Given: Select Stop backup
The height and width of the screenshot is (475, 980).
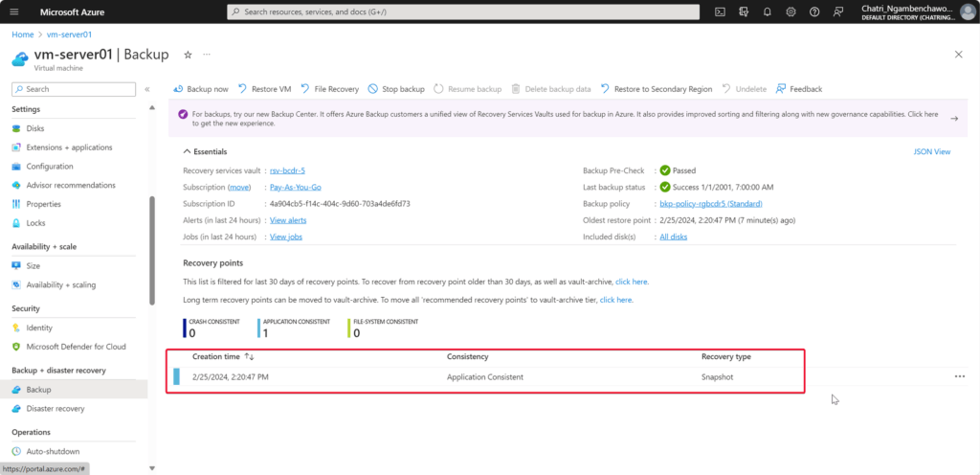Looking at the screenshot, I should tap(396, 89).
